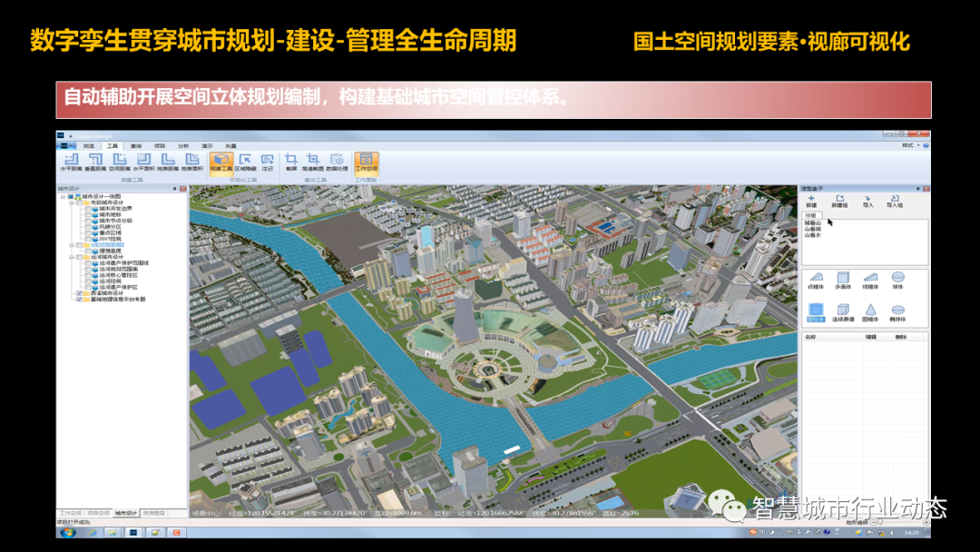Viewport: 980px width, 552px height.
Task: Switch to the 演示 ribbon tab
Action: pyautogui.click(x=207, y=145)
